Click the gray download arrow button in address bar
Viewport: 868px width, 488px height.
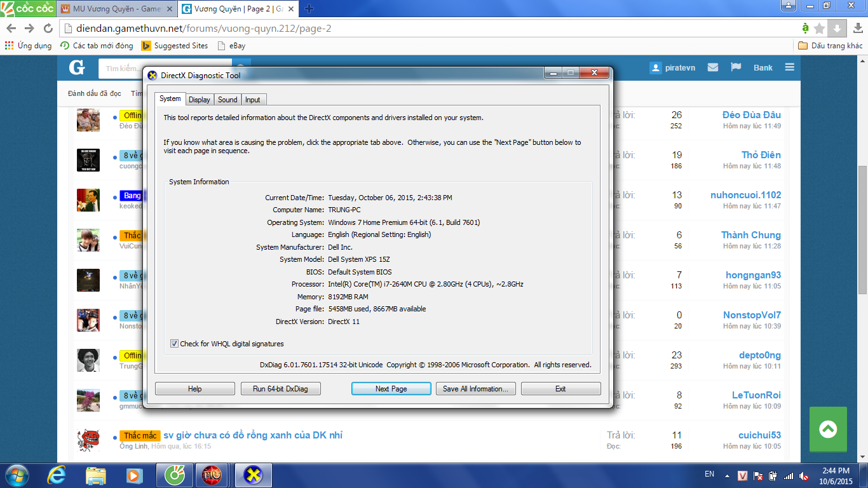[x=837, y=28]
